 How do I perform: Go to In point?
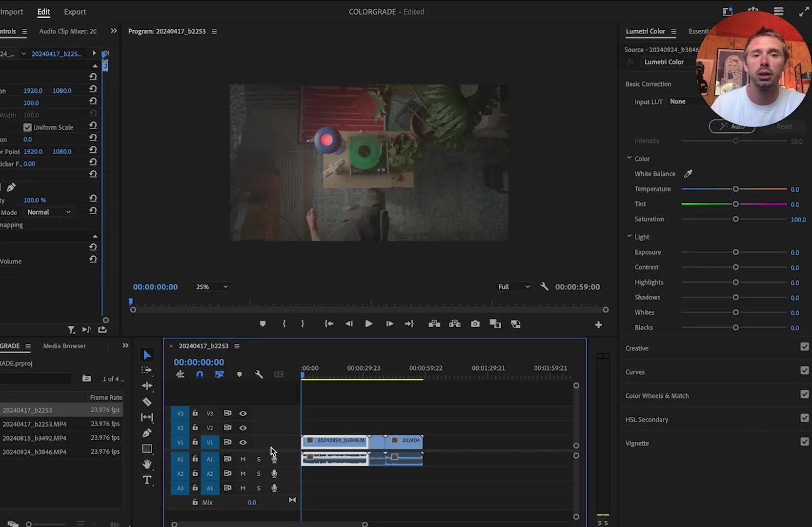tap(329, 324)
